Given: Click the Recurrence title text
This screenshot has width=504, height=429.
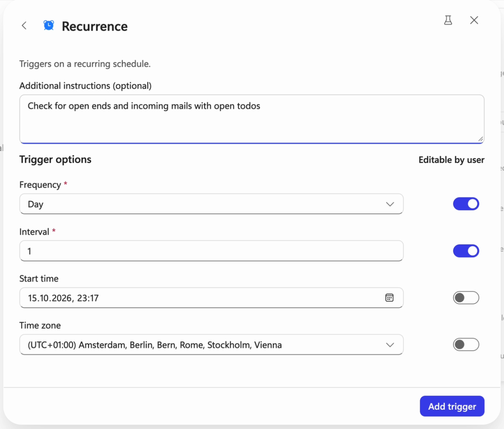Looking at the screenshot, I should [94, 27].
